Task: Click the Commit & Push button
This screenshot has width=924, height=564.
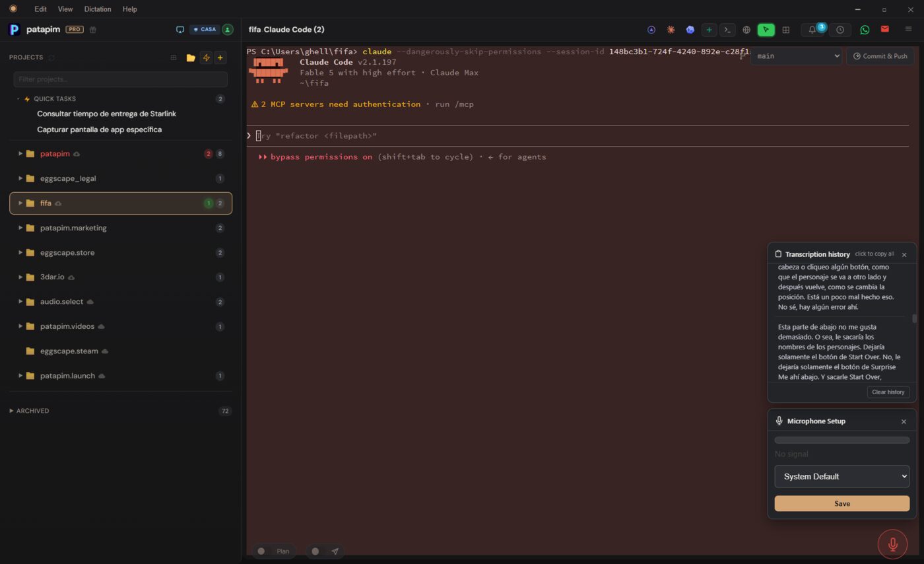Action: [x=880, y=56]
